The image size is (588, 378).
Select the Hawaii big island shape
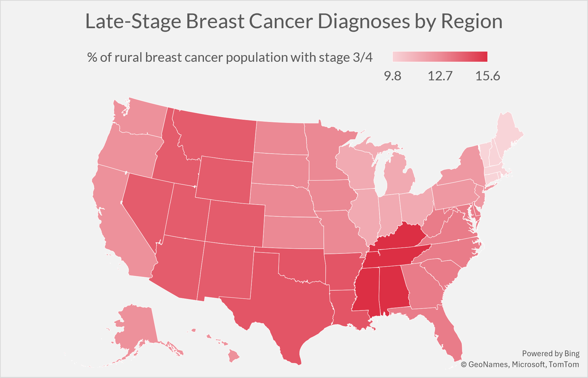pos(234,356)
